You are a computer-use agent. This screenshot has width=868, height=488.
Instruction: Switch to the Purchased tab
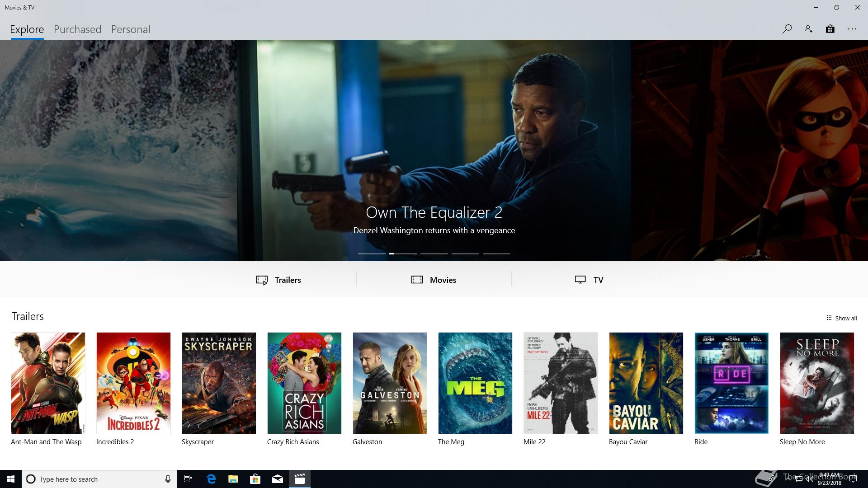pos(77,29)
